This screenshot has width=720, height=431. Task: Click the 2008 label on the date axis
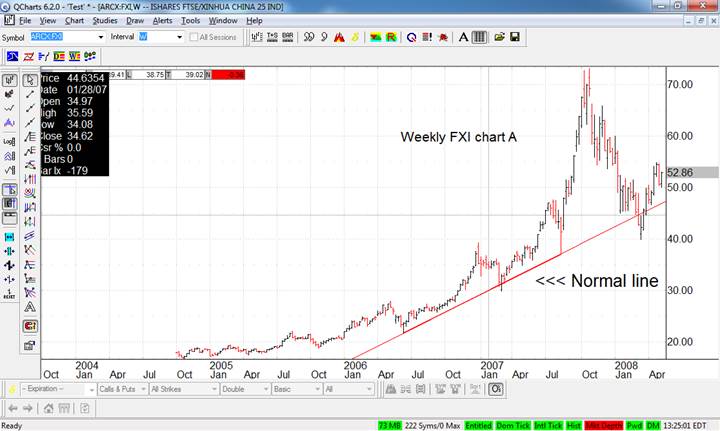(626, 365)
